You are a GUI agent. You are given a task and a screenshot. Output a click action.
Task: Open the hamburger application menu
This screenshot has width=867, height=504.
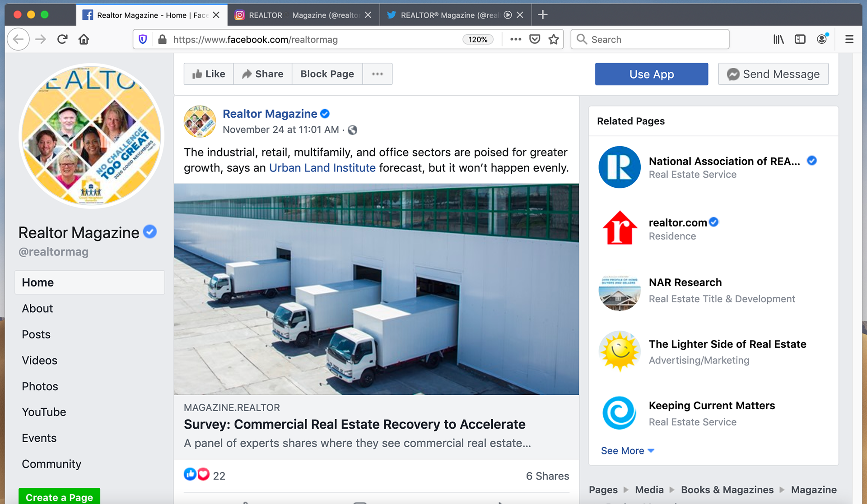[x=849, y=39]
